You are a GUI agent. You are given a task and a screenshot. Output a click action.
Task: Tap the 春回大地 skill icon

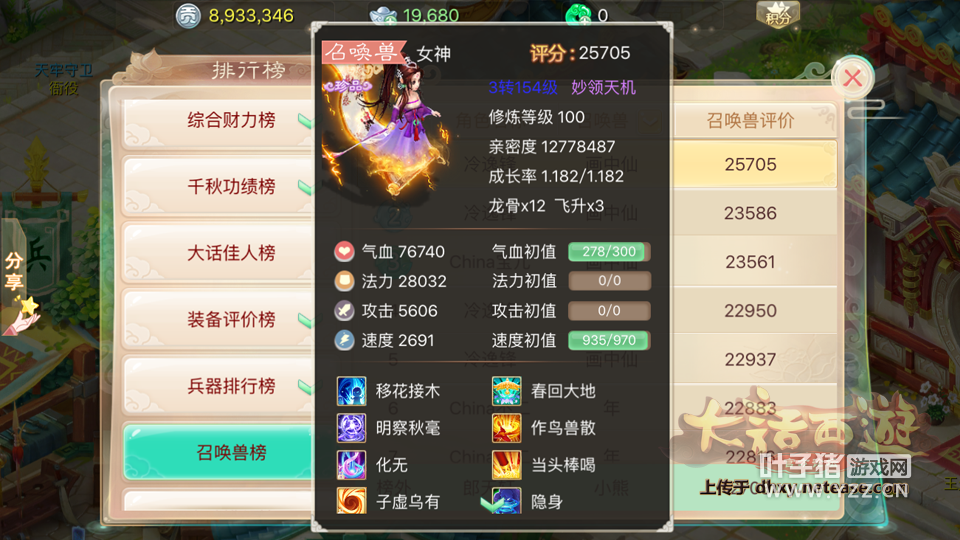point(506,391)
